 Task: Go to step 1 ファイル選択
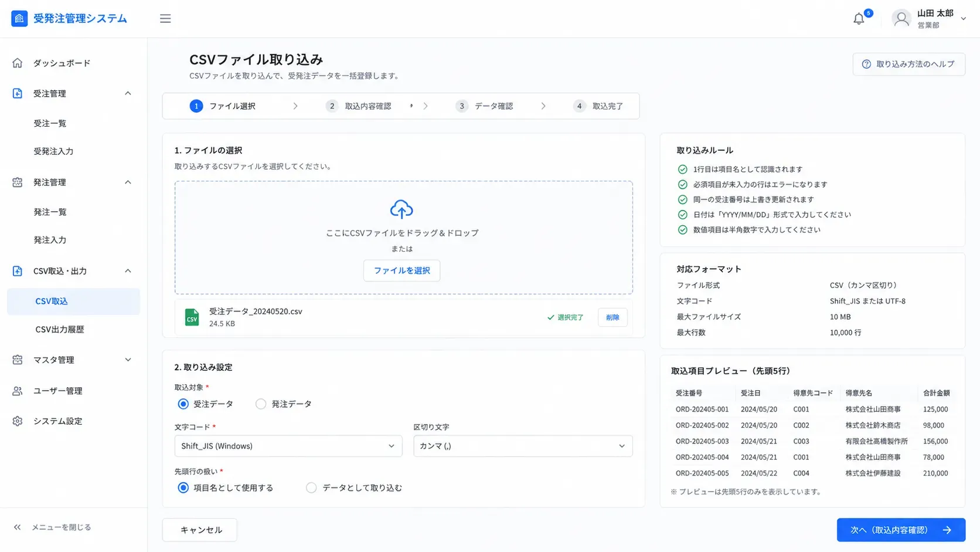(223, 106)
